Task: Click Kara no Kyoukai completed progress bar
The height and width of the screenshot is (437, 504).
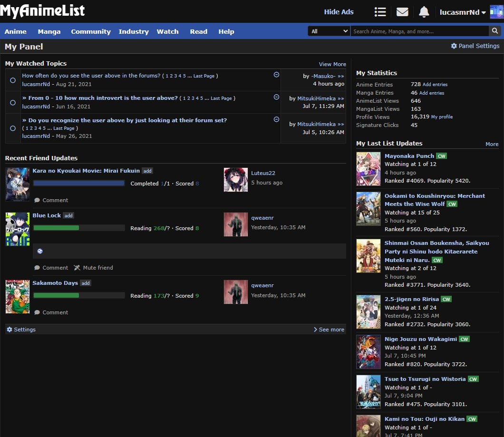Action: click(x=79, y=183)
